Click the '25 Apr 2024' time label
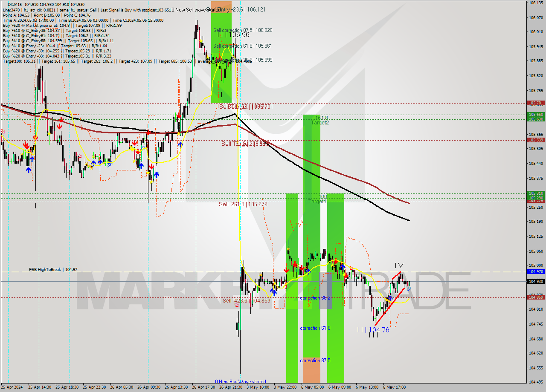The height and width of the screenshot is (392, 546). (x=12, y=387)
